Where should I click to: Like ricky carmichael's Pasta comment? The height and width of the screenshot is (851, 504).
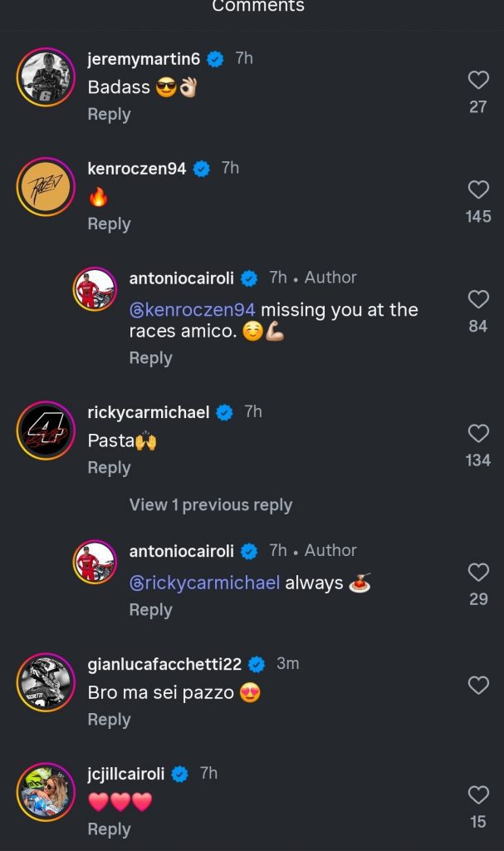point(478,434)
